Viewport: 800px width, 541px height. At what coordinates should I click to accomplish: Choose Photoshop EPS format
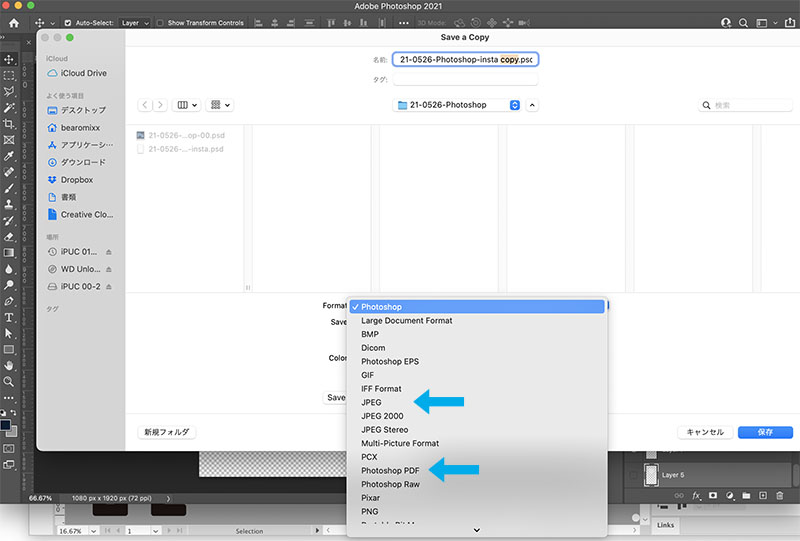390,361
